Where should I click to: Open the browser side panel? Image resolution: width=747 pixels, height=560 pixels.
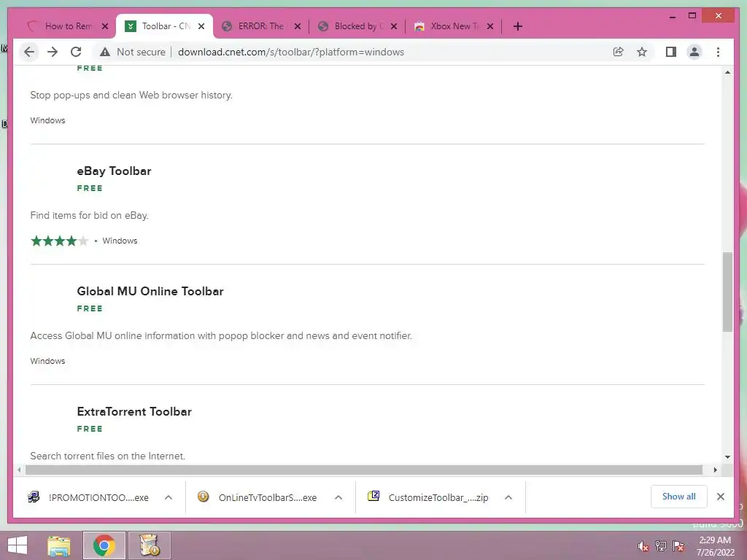click(x=671, y=52)
